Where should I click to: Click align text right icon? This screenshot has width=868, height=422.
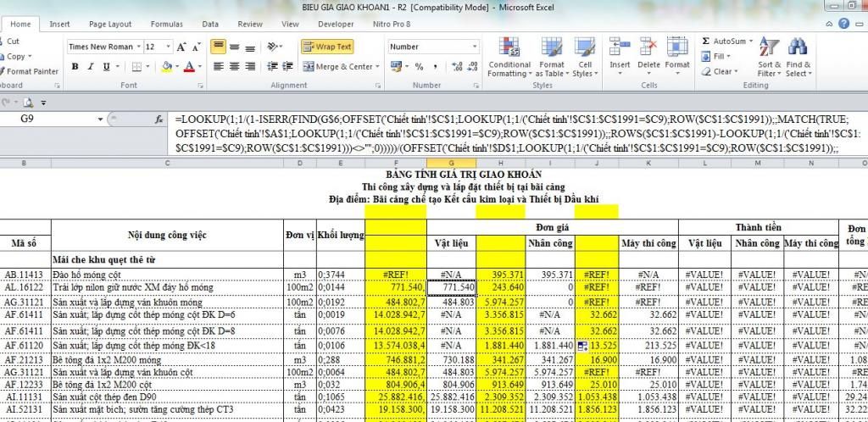click(x=250, y=66)
